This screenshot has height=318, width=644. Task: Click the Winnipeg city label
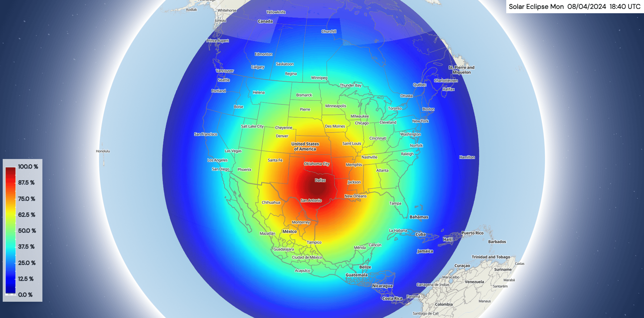(319, 78)
